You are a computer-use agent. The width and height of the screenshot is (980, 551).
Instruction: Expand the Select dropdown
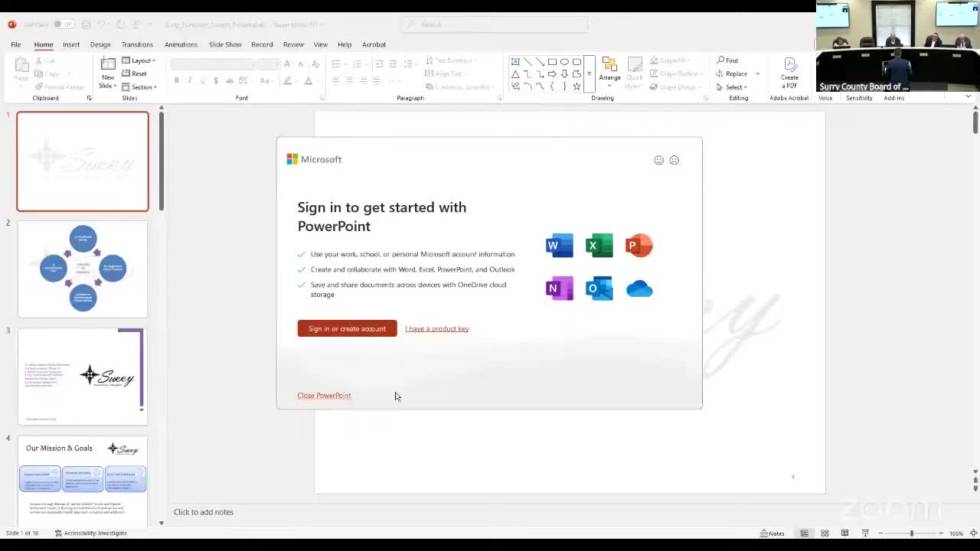tap(731, 86)
